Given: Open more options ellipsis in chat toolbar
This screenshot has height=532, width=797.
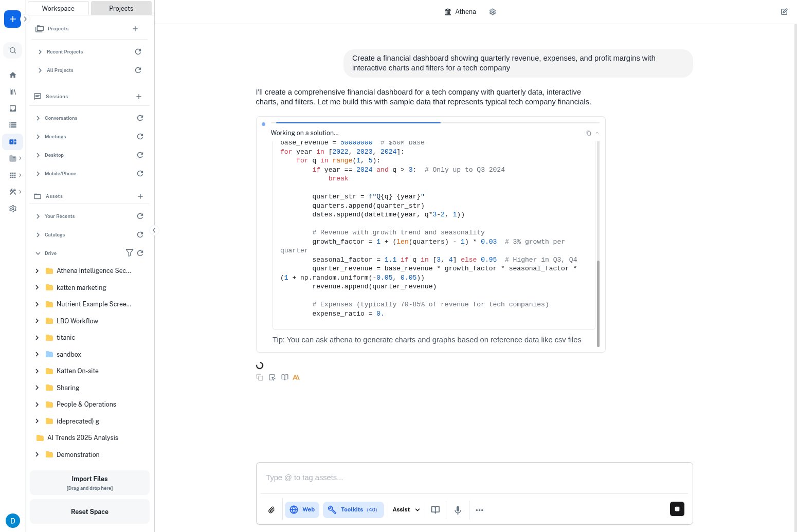Looking at the screenshot, I should 479,510.
